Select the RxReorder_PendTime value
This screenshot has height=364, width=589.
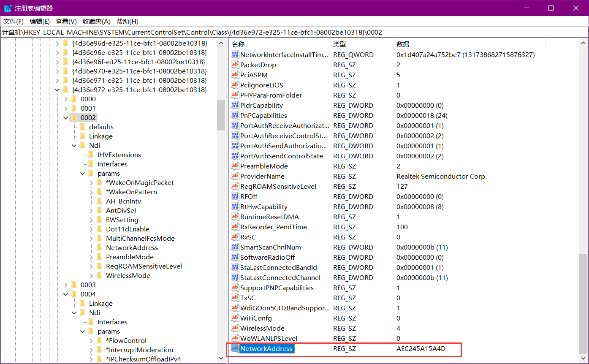274,227
